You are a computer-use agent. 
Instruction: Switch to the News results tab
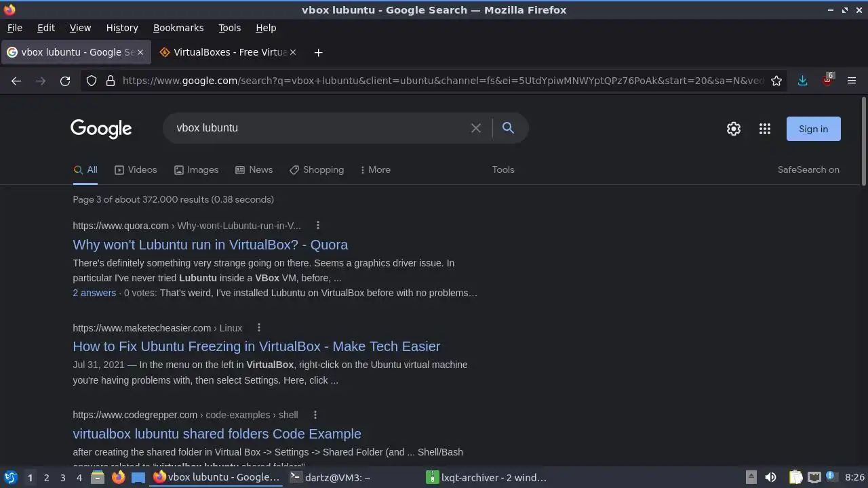tap(254, 169)
